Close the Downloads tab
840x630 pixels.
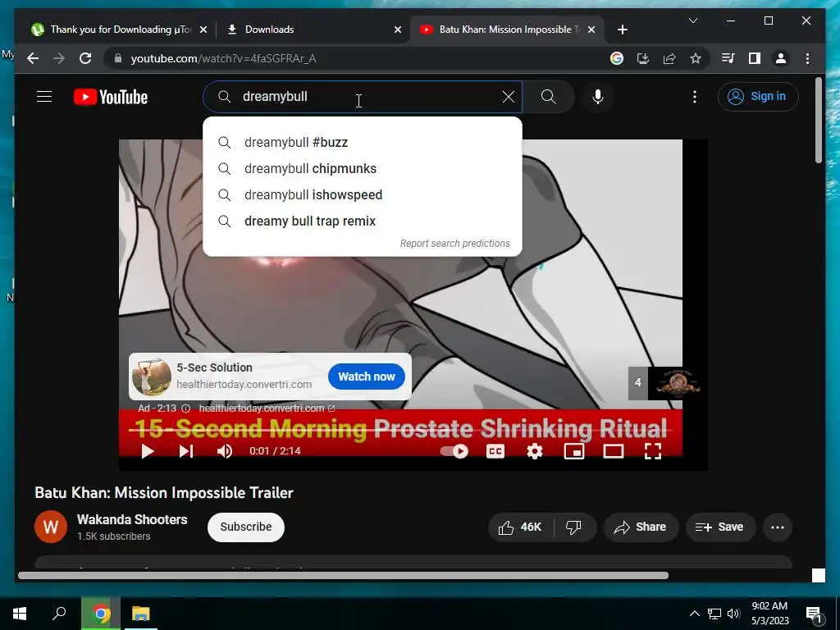coord(398,30)
